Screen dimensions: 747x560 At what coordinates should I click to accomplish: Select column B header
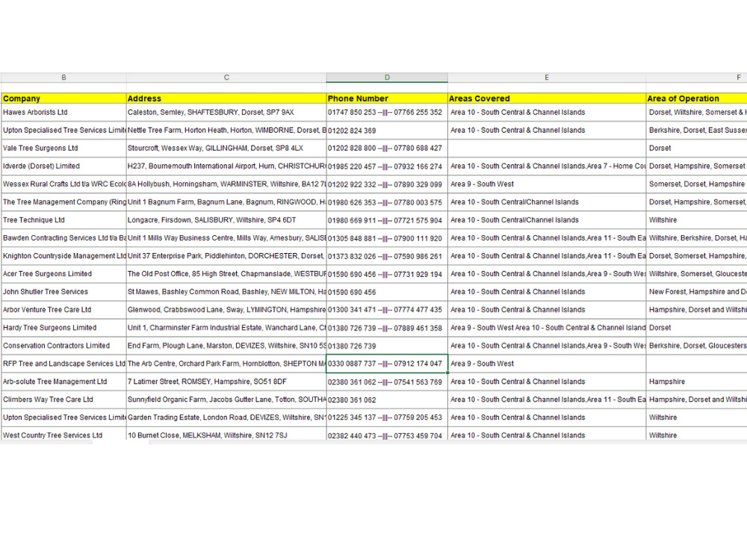(63, 77)
